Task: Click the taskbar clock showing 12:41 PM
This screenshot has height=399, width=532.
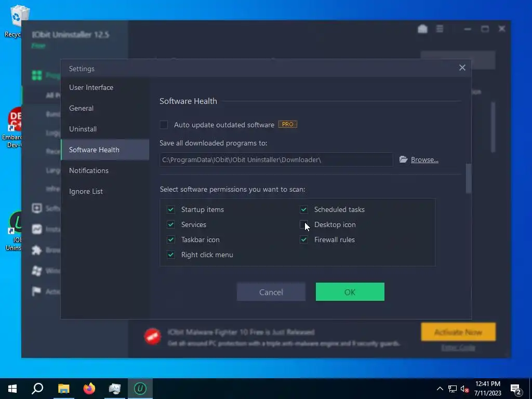Action: [487, 389]
